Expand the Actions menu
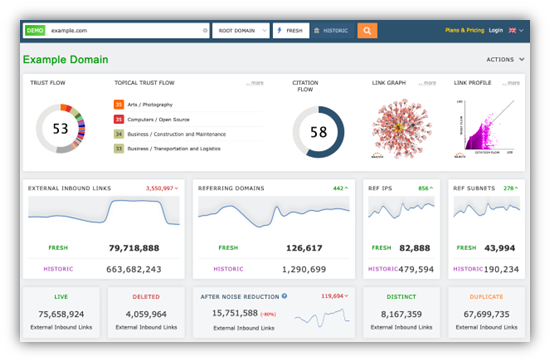This screenshot has width=550, height=362. click(505, 60)
